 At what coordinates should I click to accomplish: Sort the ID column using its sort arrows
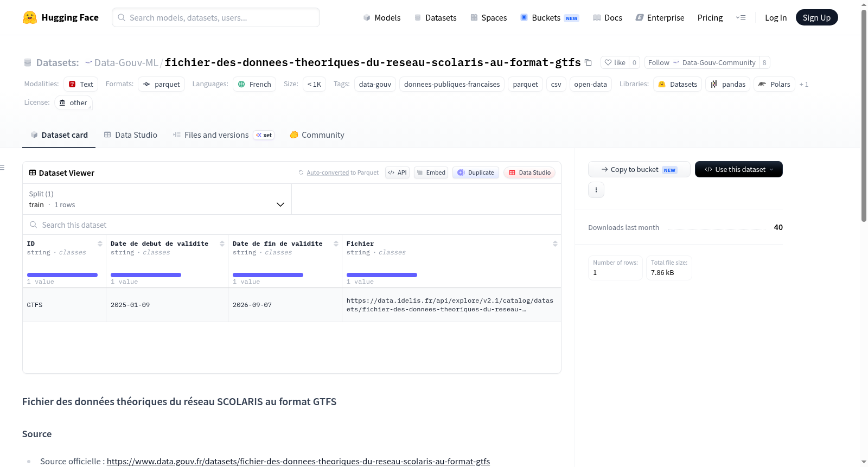(x=100, y=244)
